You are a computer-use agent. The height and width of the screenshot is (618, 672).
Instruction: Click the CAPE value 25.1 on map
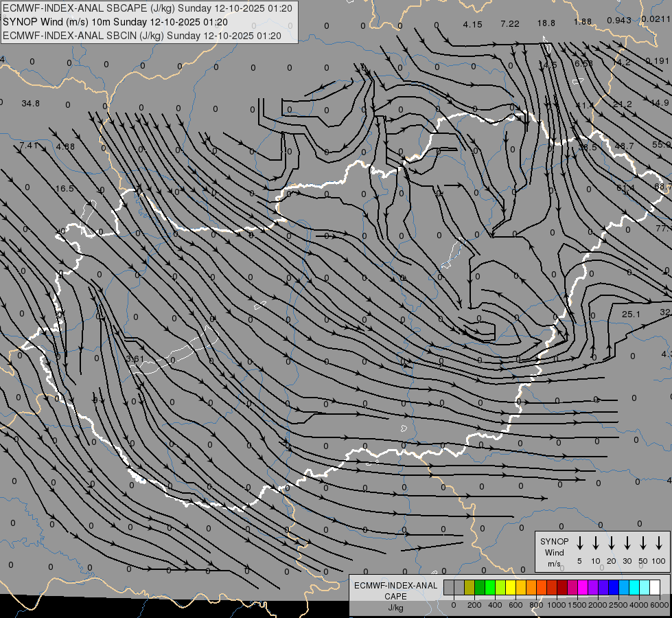(631, 314)
